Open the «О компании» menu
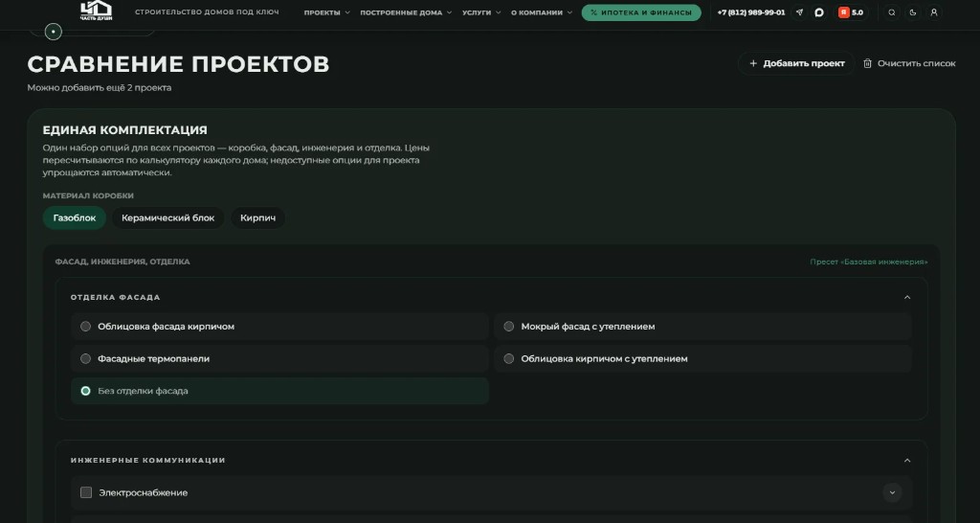The image size is (980, 523). (x=542, y=12)
